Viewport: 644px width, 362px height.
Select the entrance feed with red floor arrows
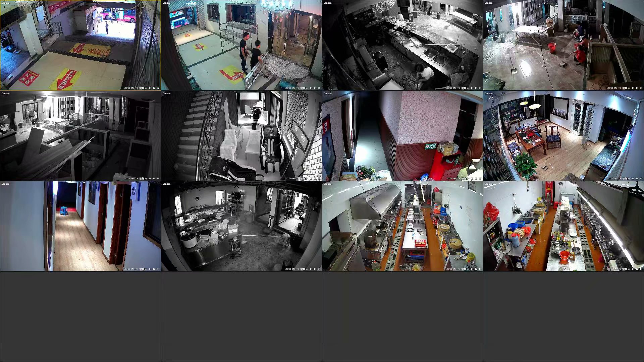tap(80, 45)
